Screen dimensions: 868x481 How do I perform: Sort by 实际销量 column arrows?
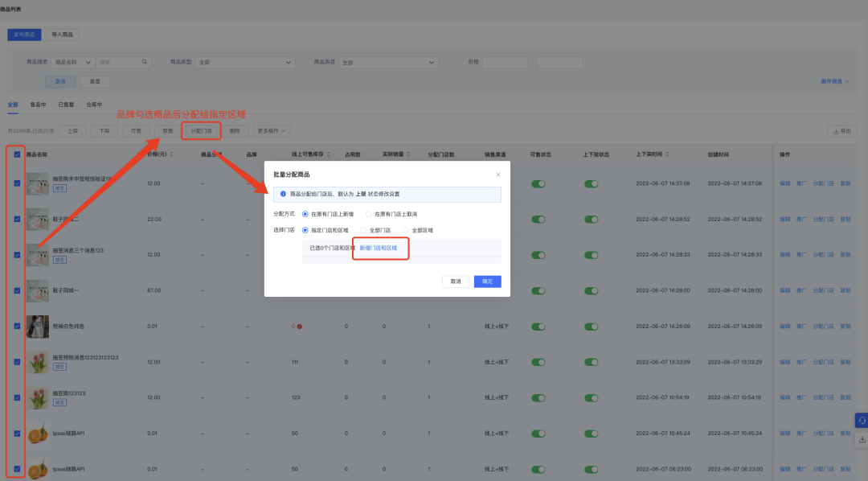[408, 154]
